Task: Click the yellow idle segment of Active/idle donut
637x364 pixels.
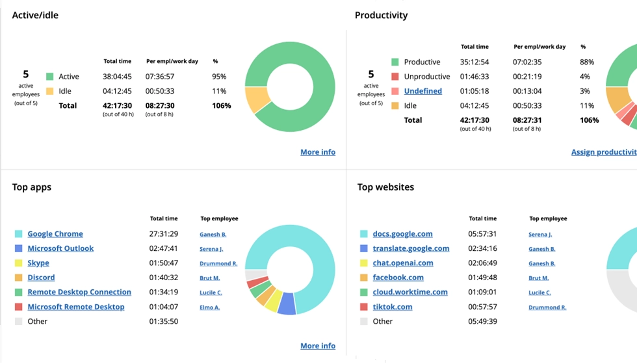Action: click(257, 98)
